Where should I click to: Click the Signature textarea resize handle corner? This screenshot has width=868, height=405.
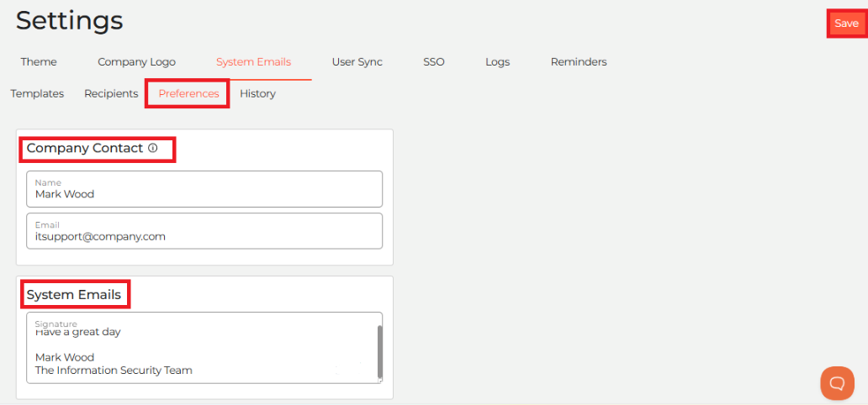380,381
